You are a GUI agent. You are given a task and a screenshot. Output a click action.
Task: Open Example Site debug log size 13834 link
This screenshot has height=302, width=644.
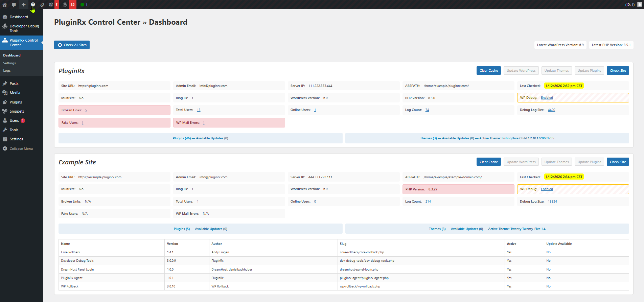(x=552, y=202)
